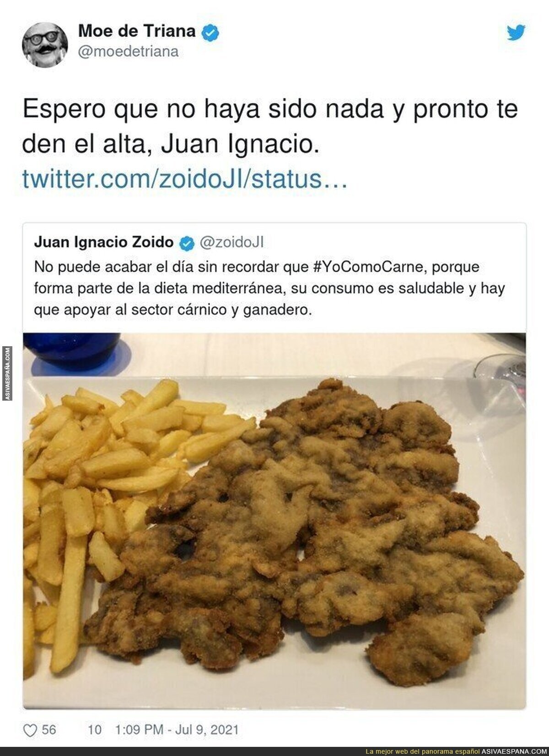Open the quoted tweet text
This screenshot has height=756, width=549.
[x=269, y=288]
